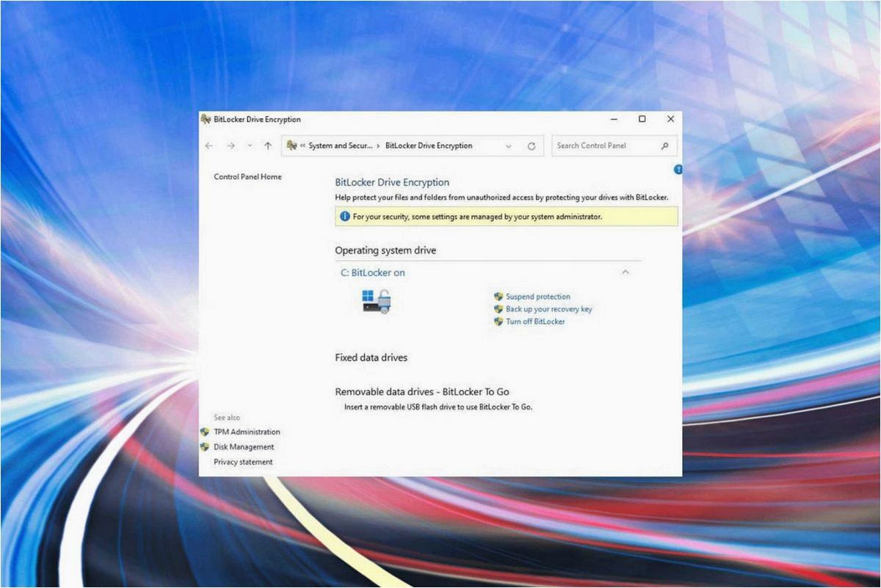Screen dimensions: 881x588
Task: Open help with the blue question mark icon
Action: point(678,170)
